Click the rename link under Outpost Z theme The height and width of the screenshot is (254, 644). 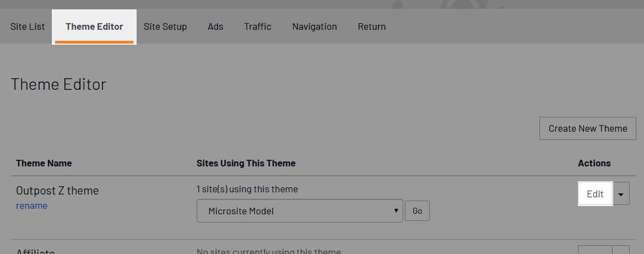click(x=31, y=206)
